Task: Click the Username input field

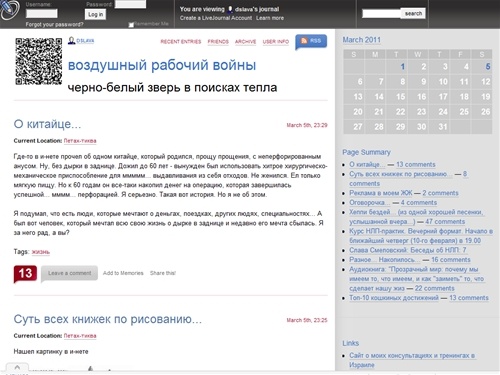Action: (x=42, y=14)
